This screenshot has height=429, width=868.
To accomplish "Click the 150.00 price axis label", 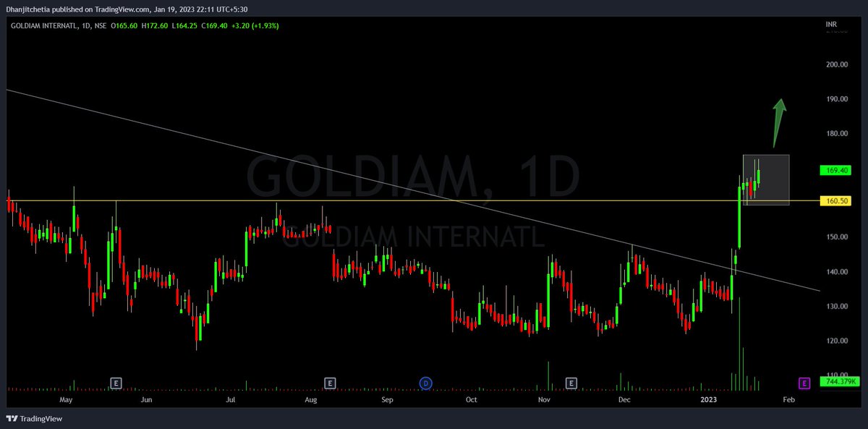I will click(836, 237).
